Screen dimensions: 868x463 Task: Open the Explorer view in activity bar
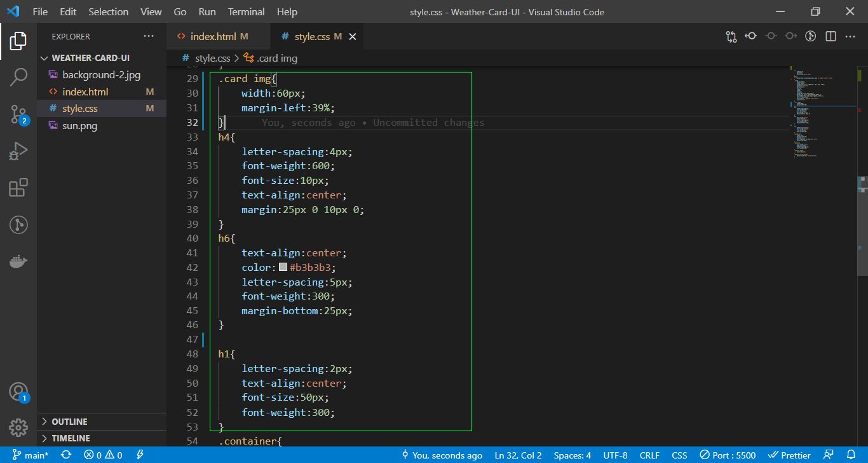[18, 41]
